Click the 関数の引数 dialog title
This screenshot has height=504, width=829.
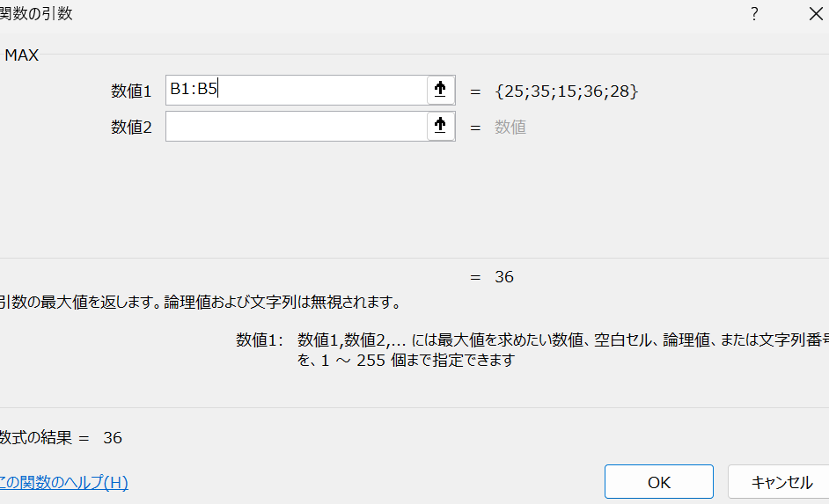tap(35, 14)
